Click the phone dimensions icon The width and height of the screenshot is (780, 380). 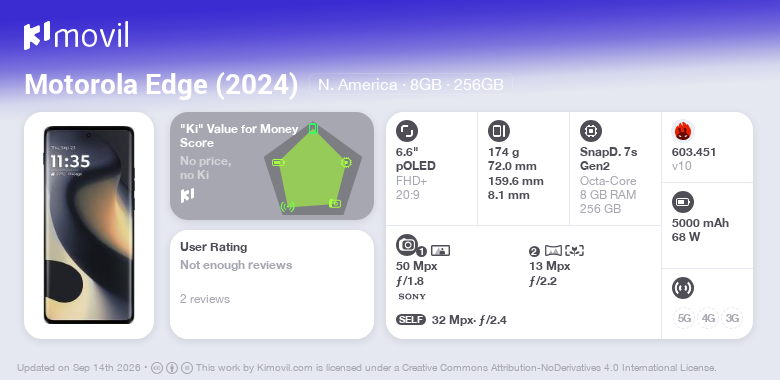(x=498, y=131)
